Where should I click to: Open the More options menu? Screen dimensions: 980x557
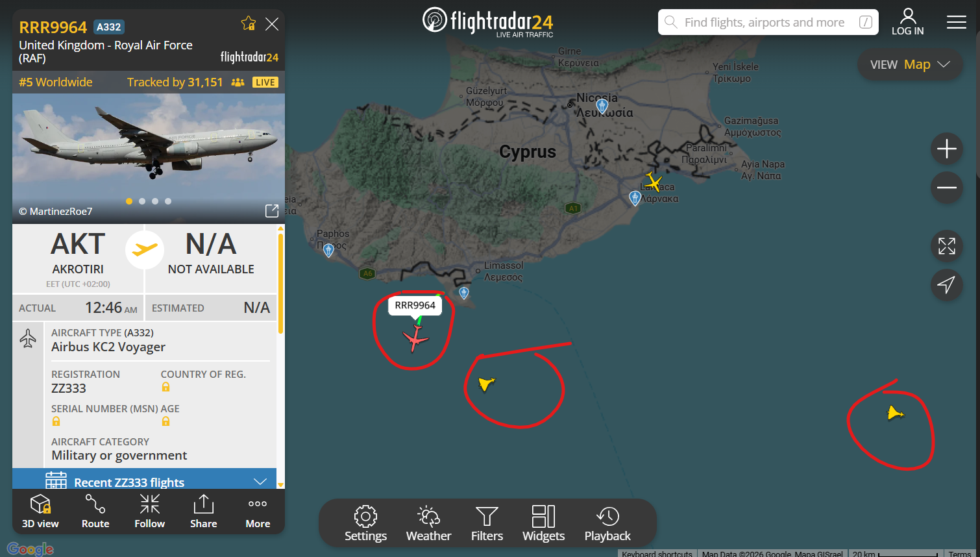click(x=258, y=512)
